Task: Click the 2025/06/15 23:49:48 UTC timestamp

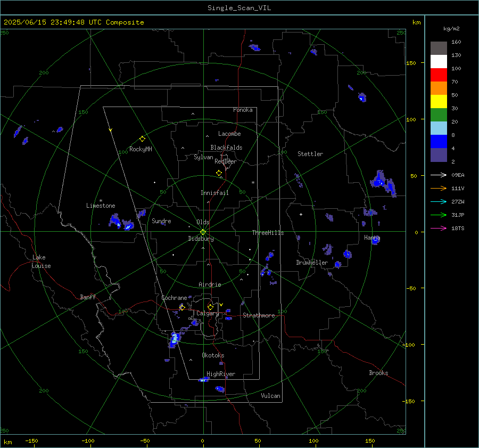Action: (x=73, y=22)
